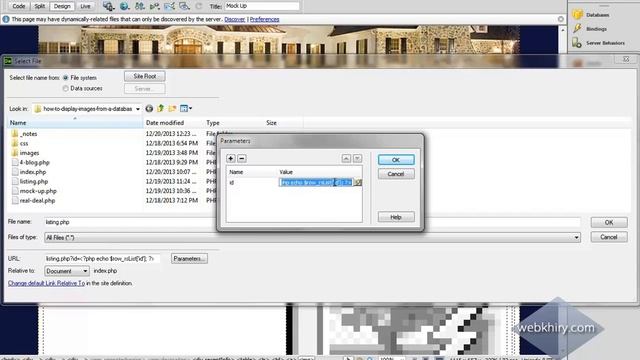Open Preview in browser globe icon

(x=124, y=6)
